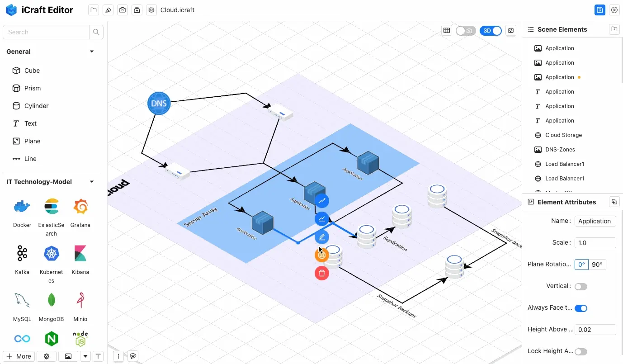Click into the Scale input field
This screenshot has width=623, height=364.
pyautogui.click(x=595, y=242)
